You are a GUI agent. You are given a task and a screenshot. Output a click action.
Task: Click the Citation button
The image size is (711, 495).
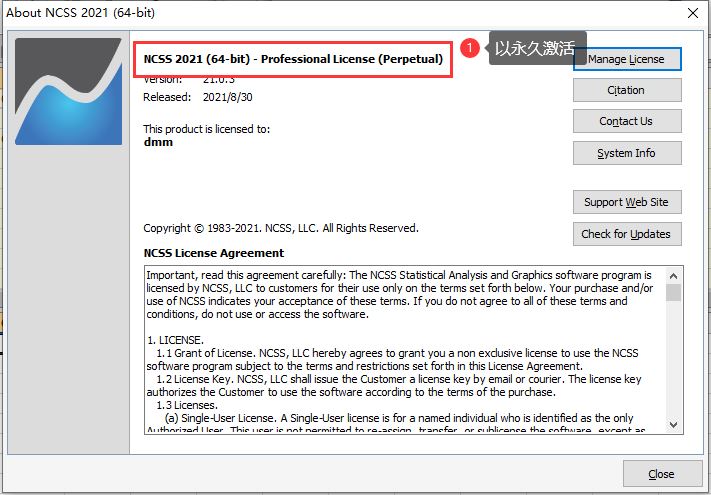pos(627,90)
